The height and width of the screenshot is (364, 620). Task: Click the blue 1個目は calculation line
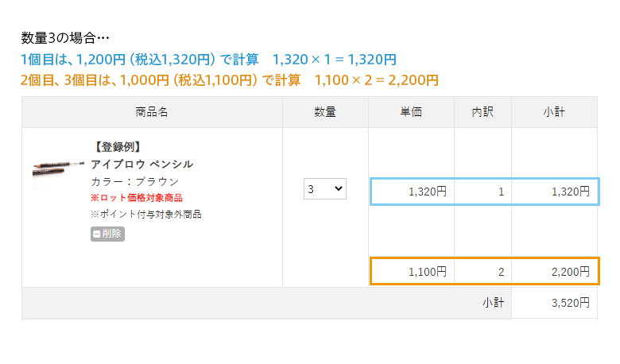point(208,60)
